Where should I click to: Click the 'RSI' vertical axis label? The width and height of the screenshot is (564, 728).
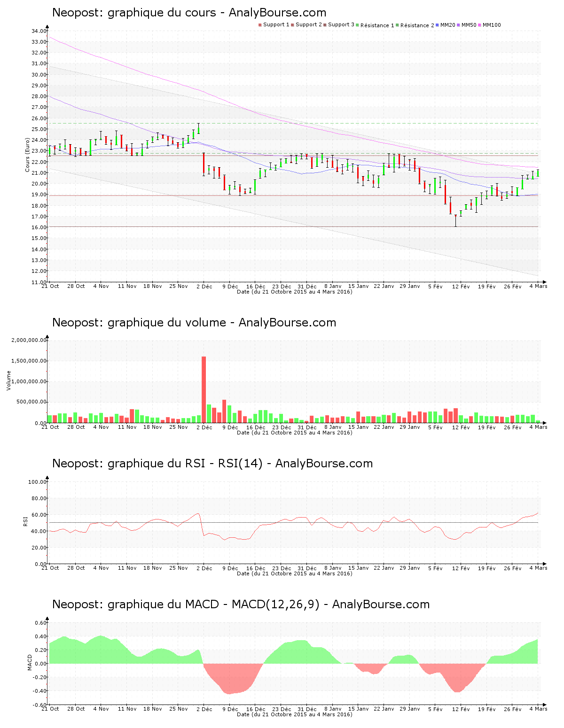[x=26, y=521]
